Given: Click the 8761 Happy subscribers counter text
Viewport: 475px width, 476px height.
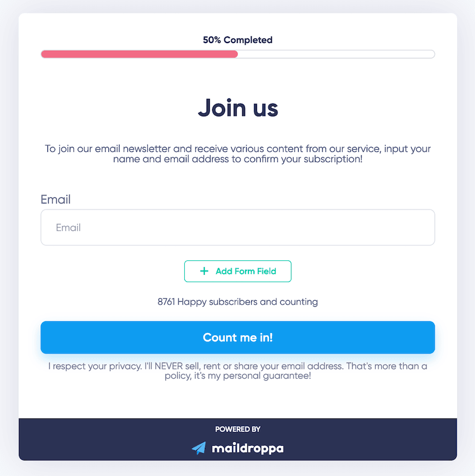Looking at the screenshot, I should [238, 302].
